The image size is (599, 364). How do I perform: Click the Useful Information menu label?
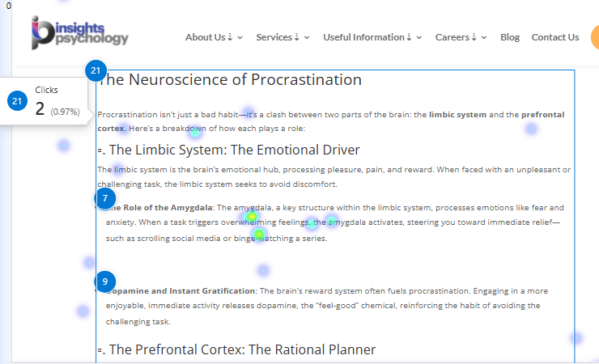coord(363,37)
